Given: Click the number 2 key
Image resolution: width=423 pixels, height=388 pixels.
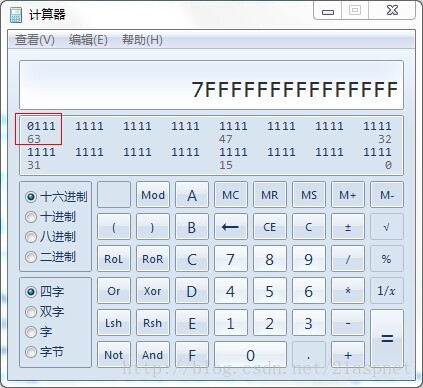Looking at the screenshot, I should [270, 323].
